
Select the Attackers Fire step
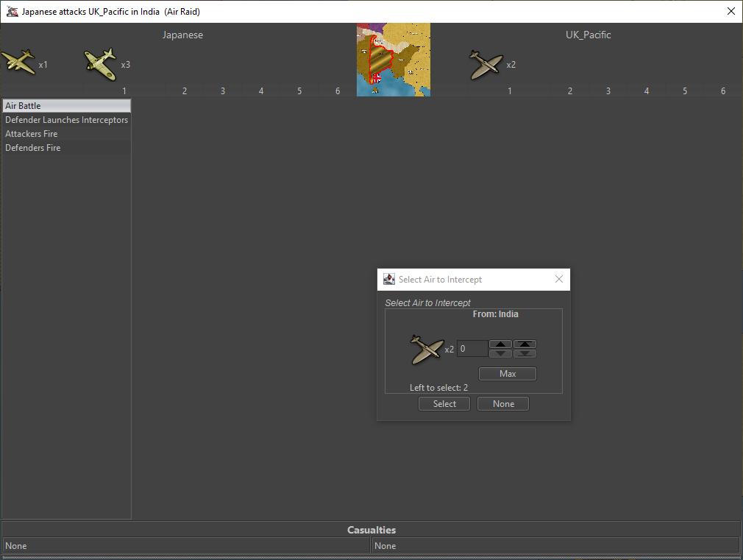66,134
